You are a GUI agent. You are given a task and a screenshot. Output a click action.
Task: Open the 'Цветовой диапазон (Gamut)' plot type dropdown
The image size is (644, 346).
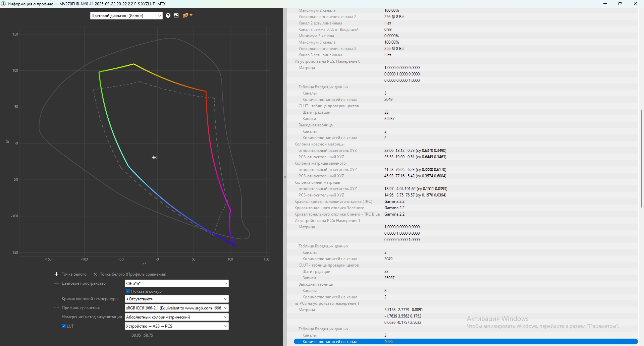pos(126,16)
